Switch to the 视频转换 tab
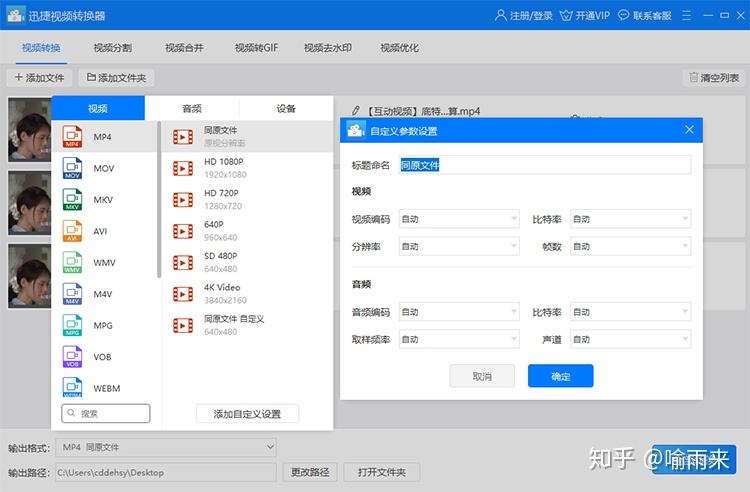The width and height of the screenshot is (750, 492). click(x=41, y=48)
